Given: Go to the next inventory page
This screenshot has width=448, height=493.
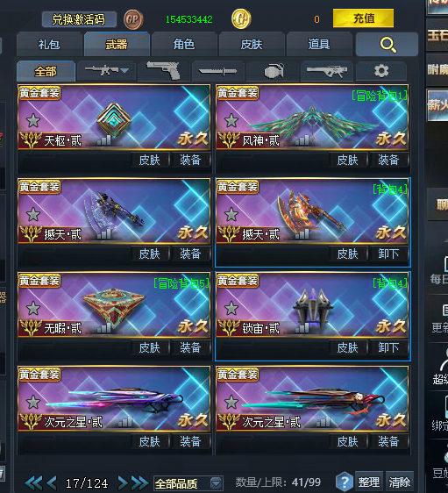Looking at the screenshot, I should pyautogui.click(x=123, y=482).
